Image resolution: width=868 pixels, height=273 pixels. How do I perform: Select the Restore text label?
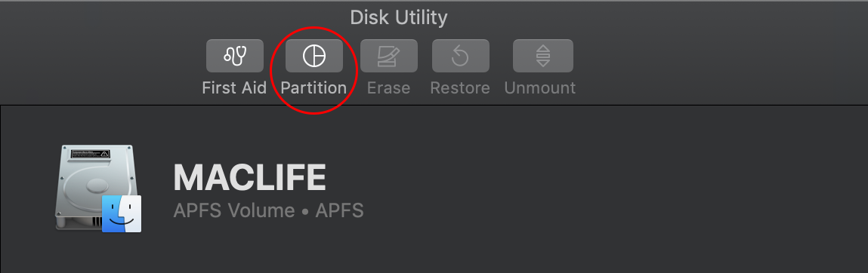(460, 88)
